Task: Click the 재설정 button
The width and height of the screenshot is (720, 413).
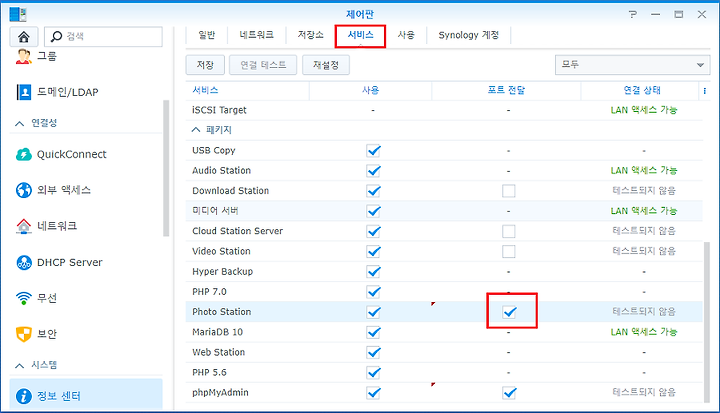Action: point(326,65)
